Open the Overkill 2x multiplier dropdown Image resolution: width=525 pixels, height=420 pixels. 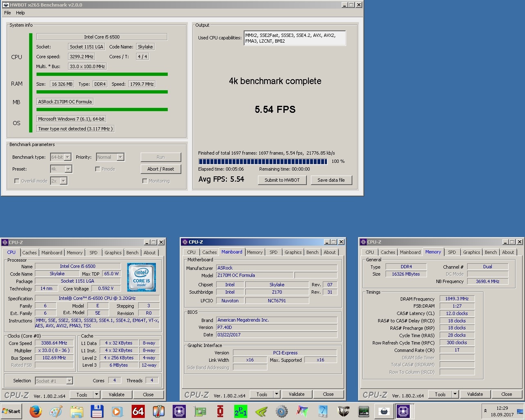[59, 181]
